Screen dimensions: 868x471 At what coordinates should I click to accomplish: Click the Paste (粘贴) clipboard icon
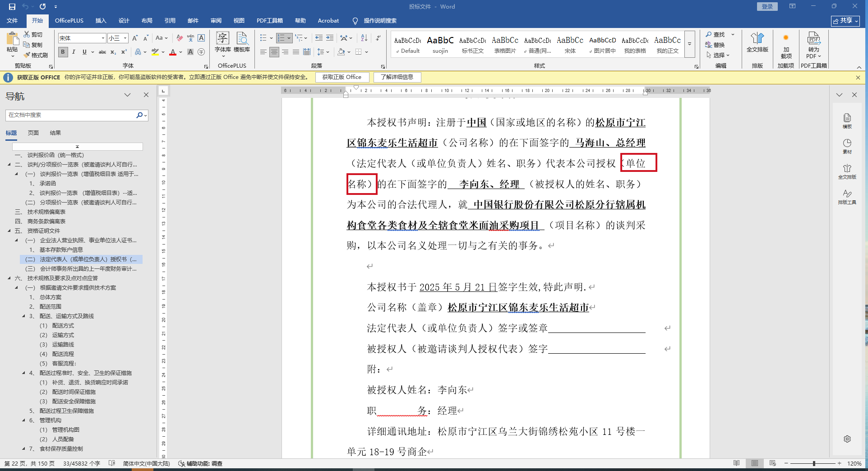(x=12, y=40)
